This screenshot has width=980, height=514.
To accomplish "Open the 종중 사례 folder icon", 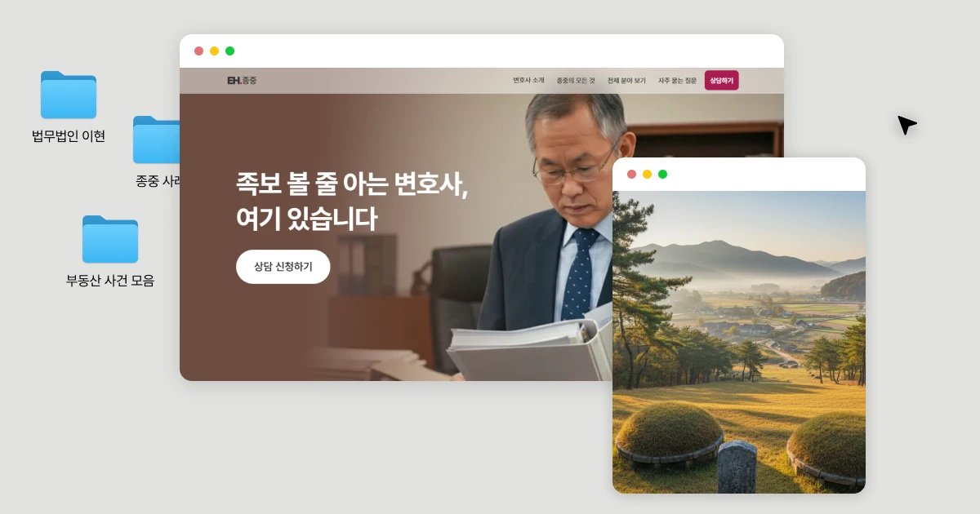I will (157, 140).
